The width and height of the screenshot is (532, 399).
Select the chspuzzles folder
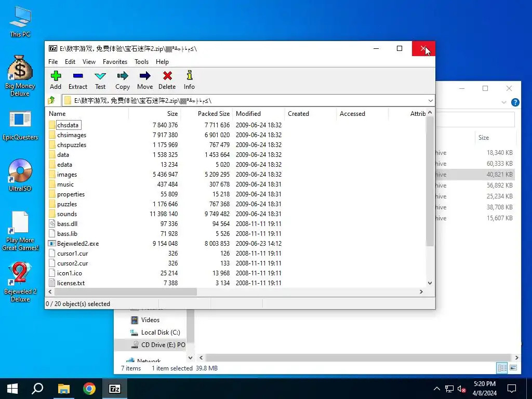pyautogui.click(x=72, y=144)
